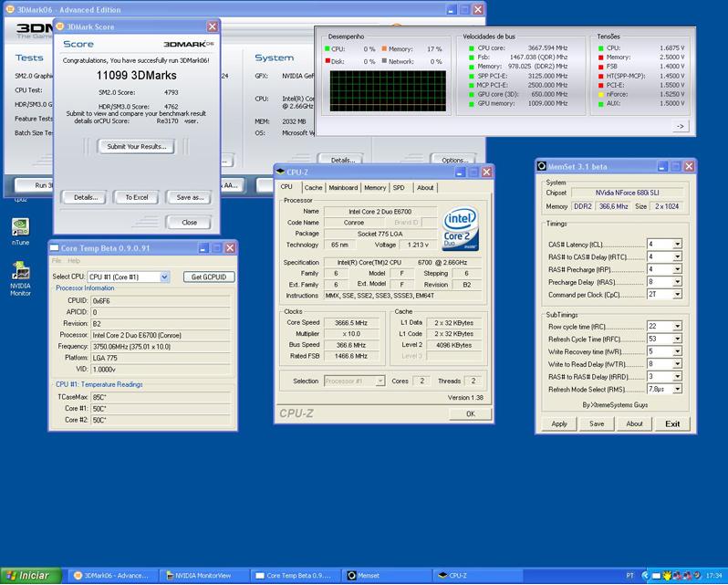The height and width of the screenshot is (585, 728).
Task: Click Save as button in score dialog
Action: [190, 197]
